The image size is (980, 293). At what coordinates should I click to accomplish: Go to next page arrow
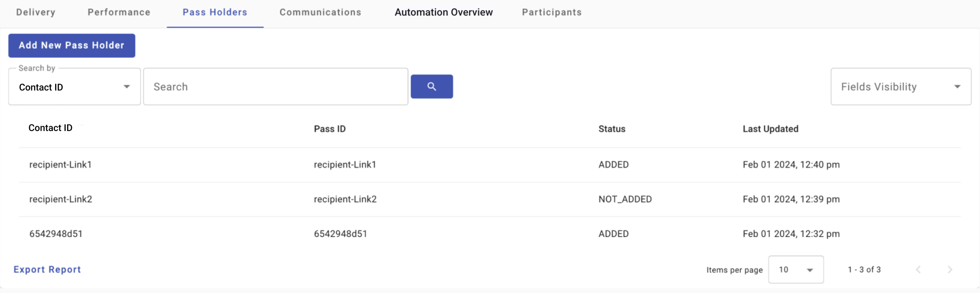click(x=950, y=270)
